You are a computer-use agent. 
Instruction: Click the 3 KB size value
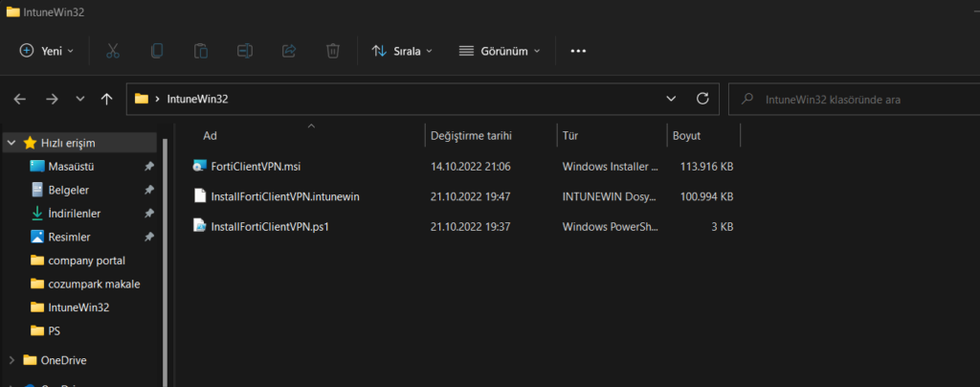coord(722,226)
